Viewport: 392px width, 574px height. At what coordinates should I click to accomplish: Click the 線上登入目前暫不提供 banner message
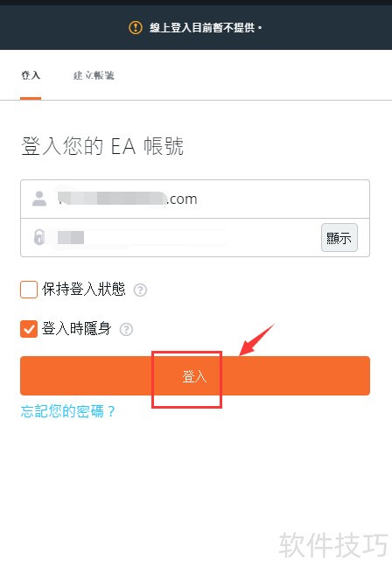click(206, 27)
